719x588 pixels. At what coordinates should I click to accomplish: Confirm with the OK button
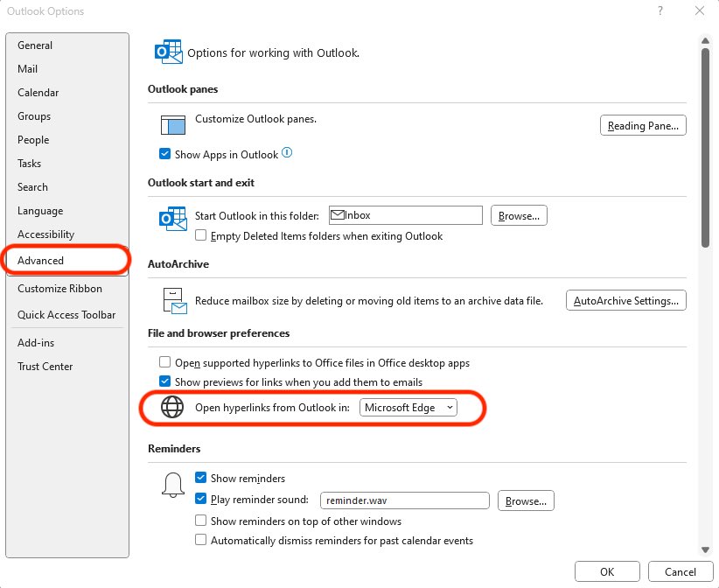click(x=607, y=571)
